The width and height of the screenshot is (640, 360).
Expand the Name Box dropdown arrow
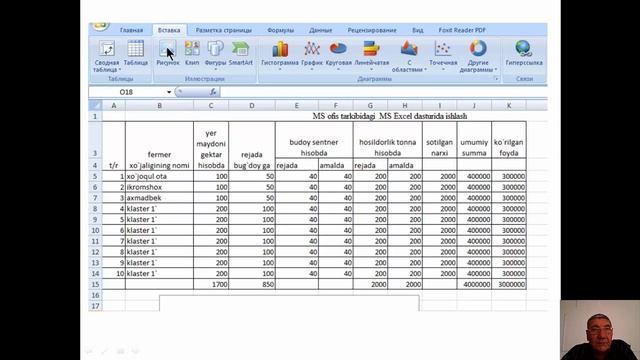coord(169,92)
